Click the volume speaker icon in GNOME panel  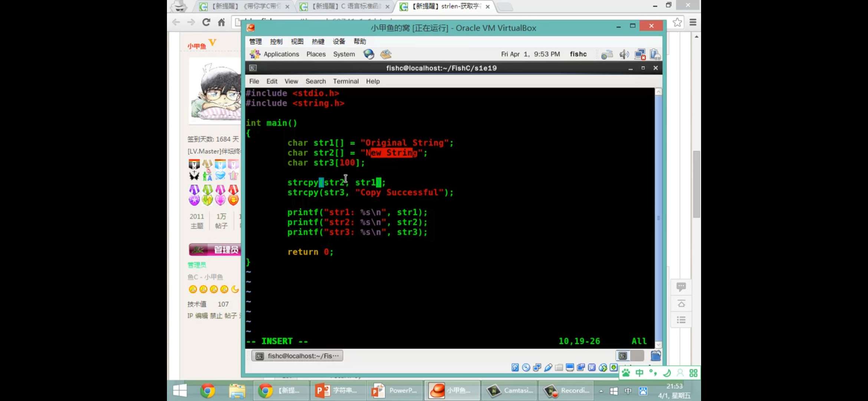pyautogui.click(x=624, y=55)
